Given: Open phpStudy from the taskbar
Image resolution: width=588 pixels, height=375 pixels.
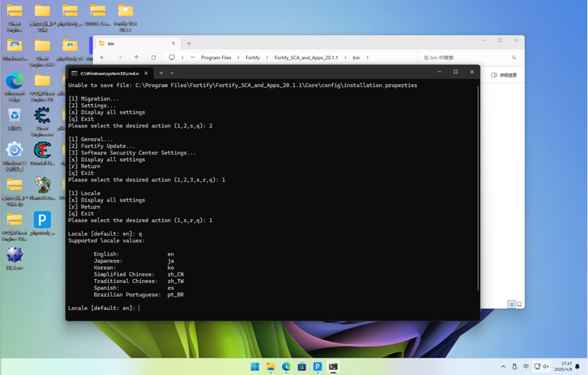Looking at the screenshot, I should (317, 367).
